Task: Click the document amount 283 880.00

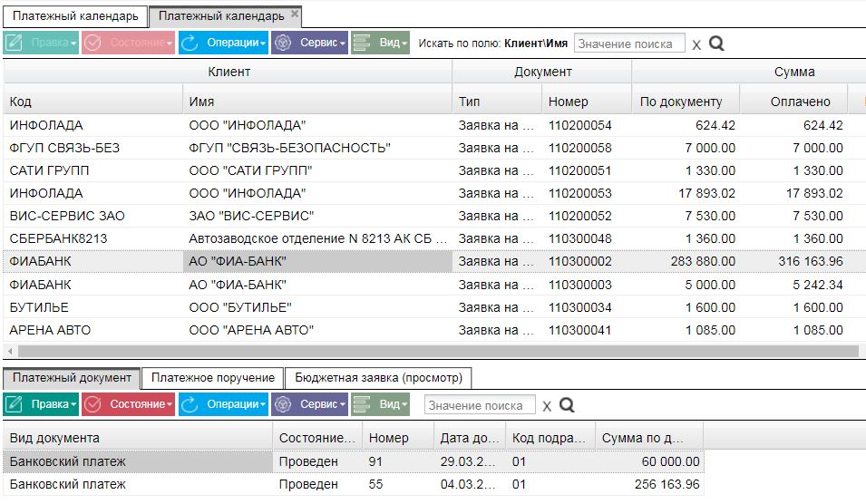Action: click(703, 261)
